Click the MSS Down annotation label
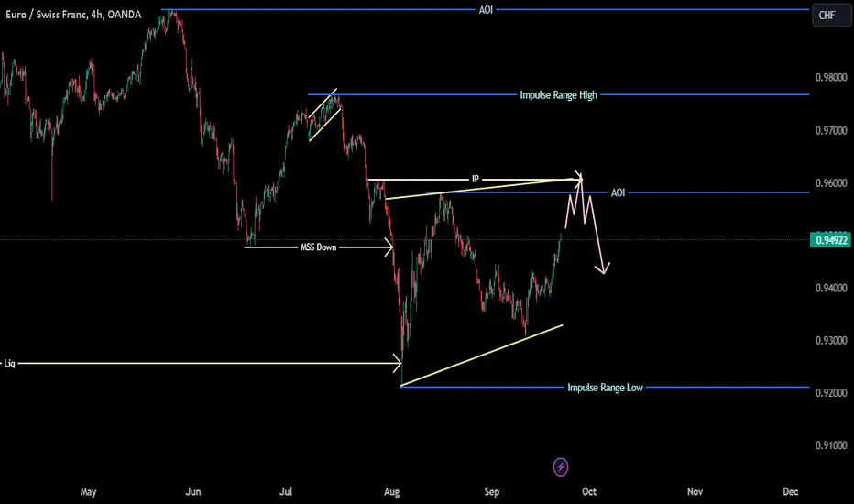Screen dimensions: 854x504 [319, 247]
